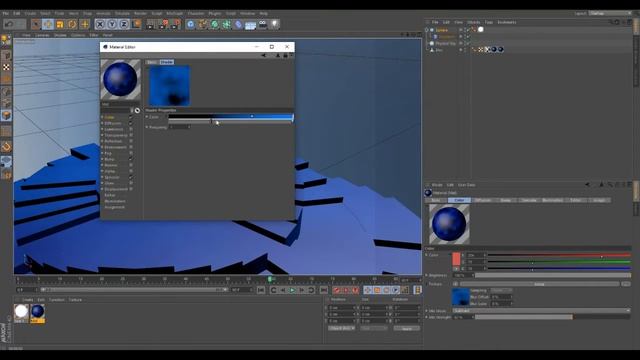Viewport: 640px width, 360px height.
Task: Click Render View clapperboard icon
Action: coord(151,24)
